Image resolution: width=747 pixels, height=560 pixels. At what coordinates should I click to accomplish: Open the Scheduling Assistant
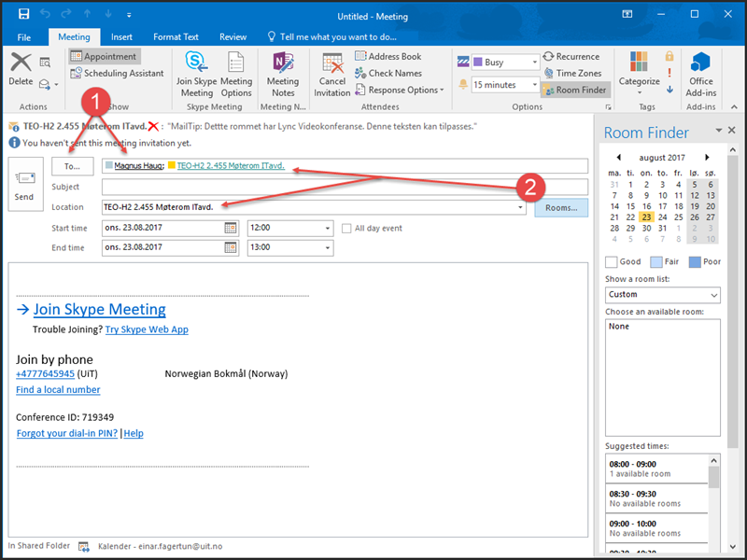[117, 74]
